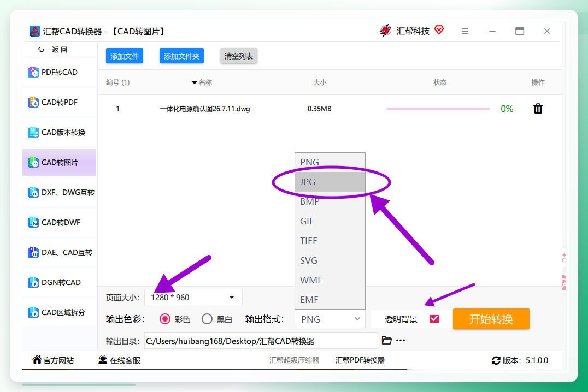Viewport: 588px width, 392px height.
Task: Open the output folder icon
Action: coord(386,340)
